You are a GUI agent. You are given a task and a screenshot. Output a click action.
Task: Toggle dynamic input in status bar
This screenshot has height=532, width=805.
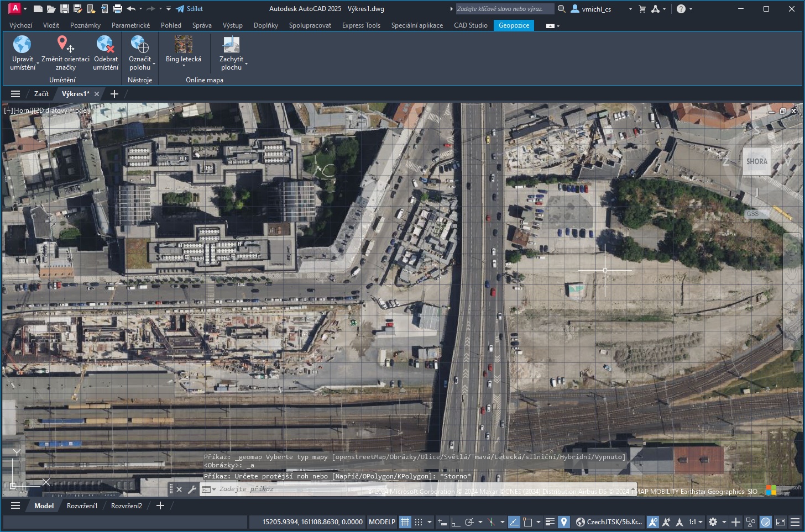(x=442, y=522)
